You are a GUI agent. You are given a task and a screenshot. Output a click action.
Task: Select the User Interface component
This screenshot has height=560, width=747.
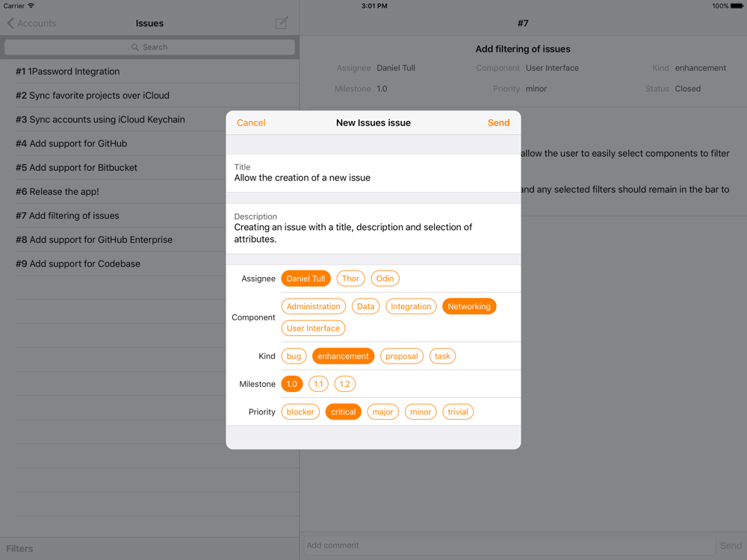coord(313,328)
